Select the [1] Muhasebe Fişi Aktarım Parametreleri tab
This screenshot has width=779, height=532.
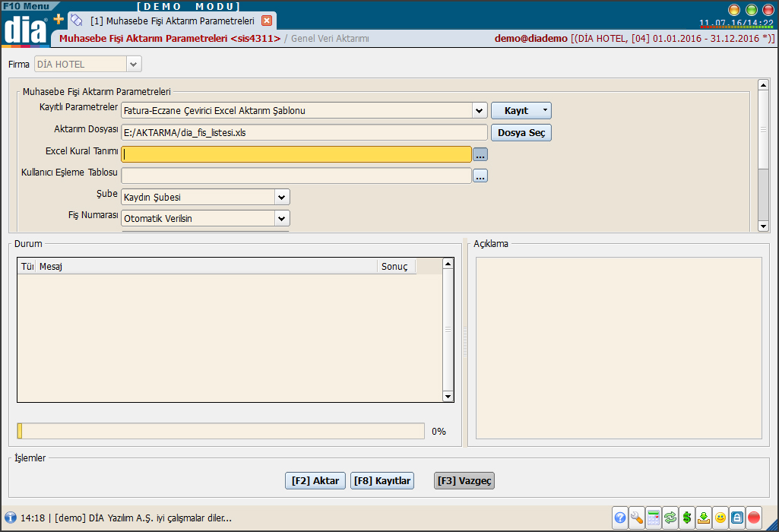click(x=172, y=21)
